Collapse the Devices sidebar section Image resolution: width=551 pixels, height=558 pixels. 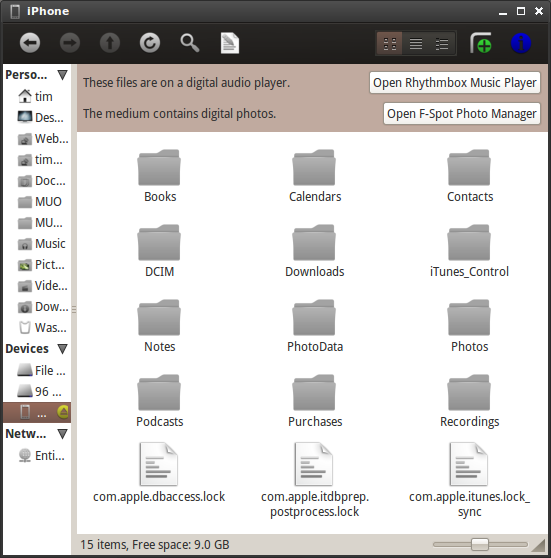point(62,349)
